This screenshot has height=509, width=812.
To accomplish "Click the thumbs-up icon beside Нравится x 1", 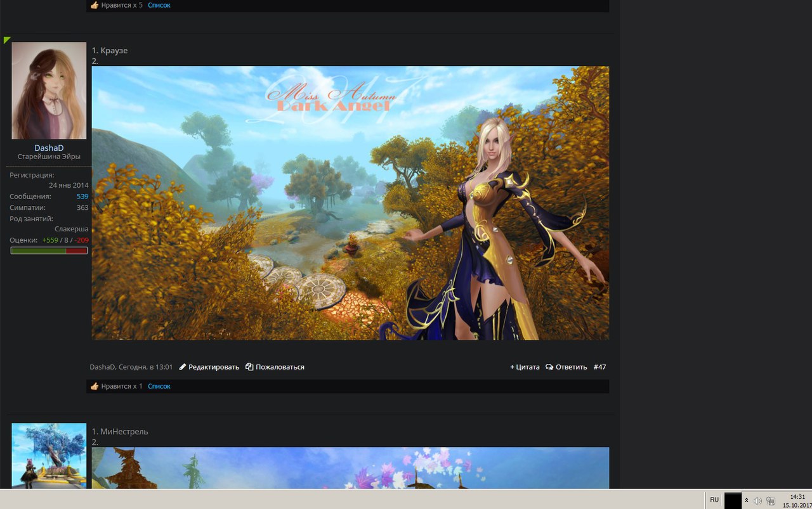I will coord(95,386).
